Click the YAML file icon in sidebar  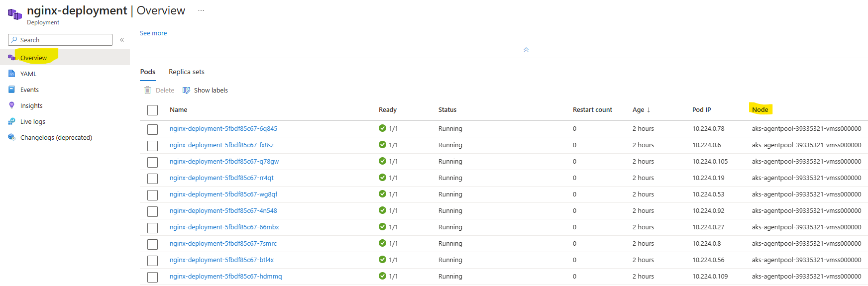pyautogui.click(x=11, y=74)
